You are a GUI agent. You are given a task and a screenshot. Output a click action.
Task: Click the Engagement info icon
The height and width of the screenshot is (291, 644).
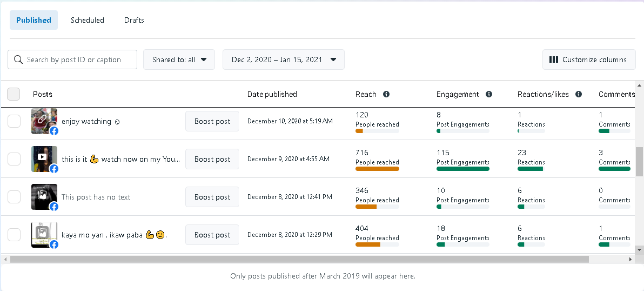click(x=489, y=94)
